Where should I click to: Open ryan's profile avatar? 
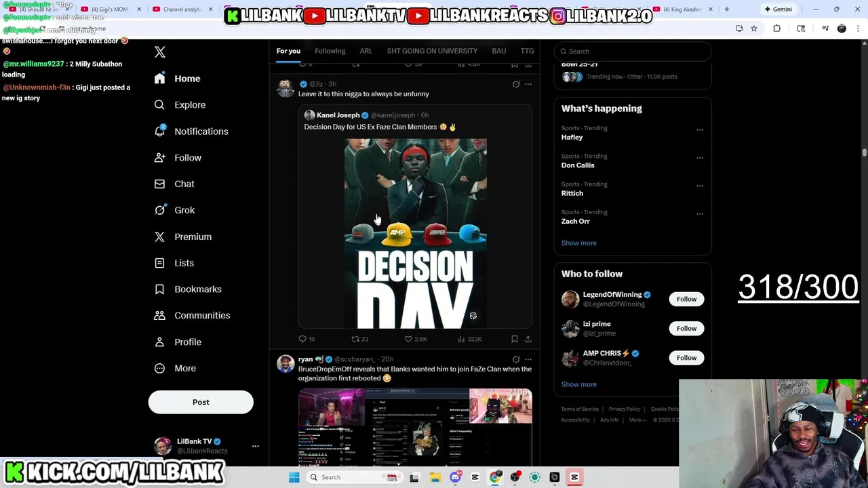point(285,363)
